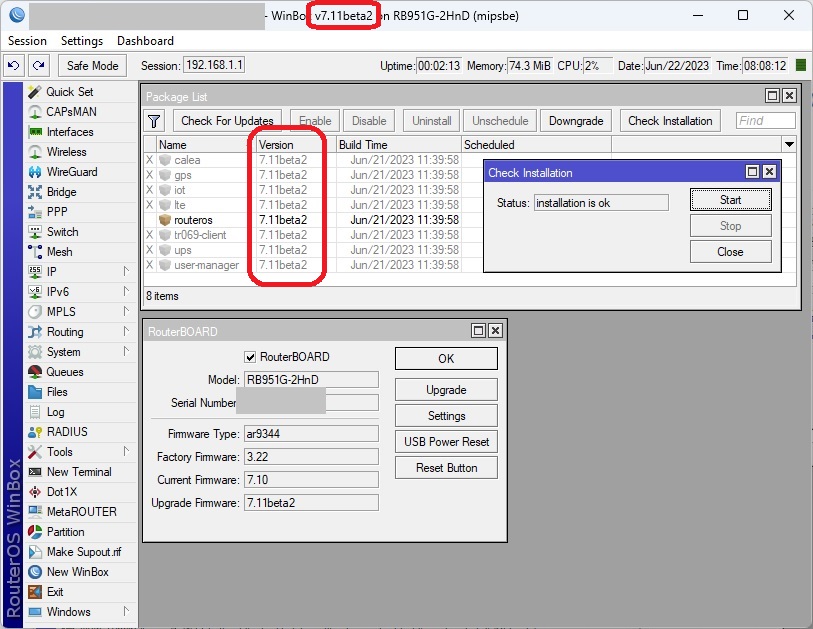The width and height of the screenshot is (813, 629).
Task: Click the Upgrade Firmware field
Action: [311, 503]
